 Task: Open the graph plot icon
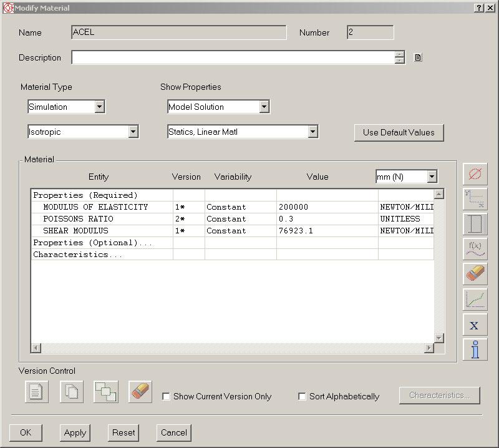475,299
